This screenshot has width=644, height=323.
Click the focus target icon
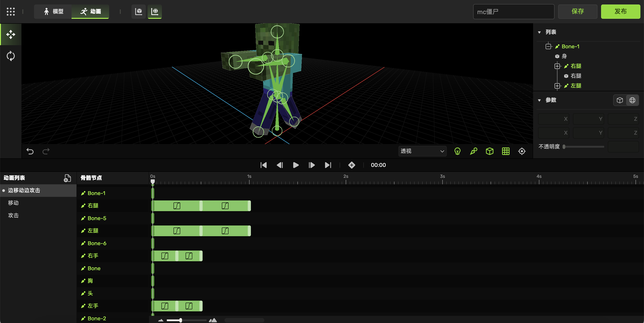522,151
